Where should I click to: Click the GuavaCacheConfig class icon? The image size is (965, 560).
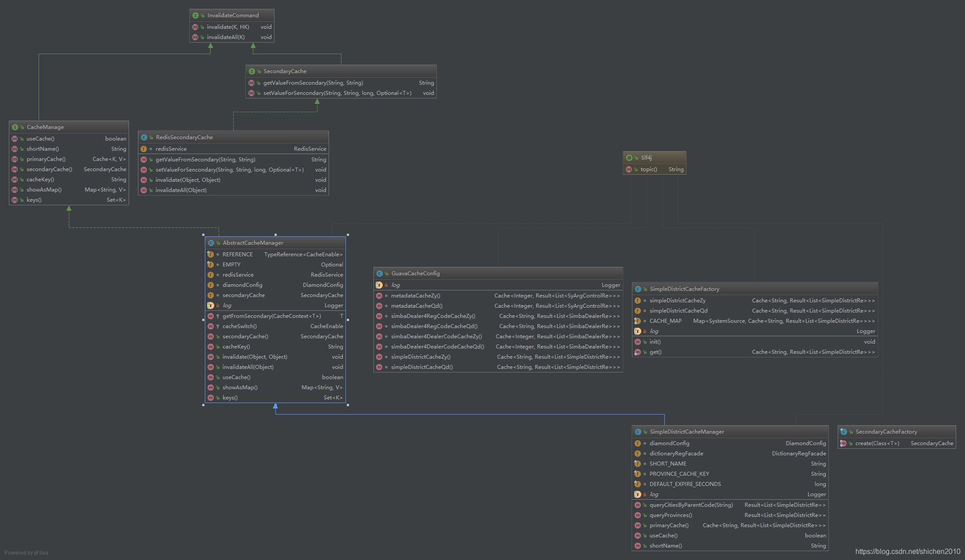pyautogui.click(x=379, y=274)
